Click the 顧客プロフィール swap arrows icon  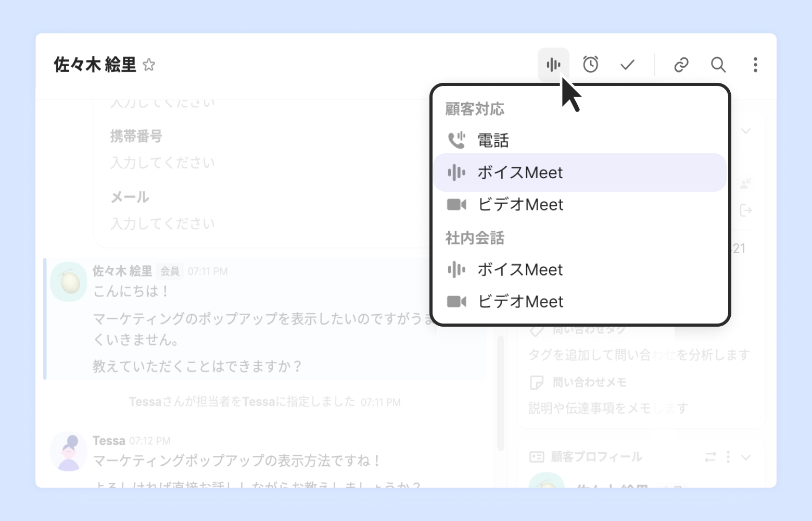[x=710, y=457]
